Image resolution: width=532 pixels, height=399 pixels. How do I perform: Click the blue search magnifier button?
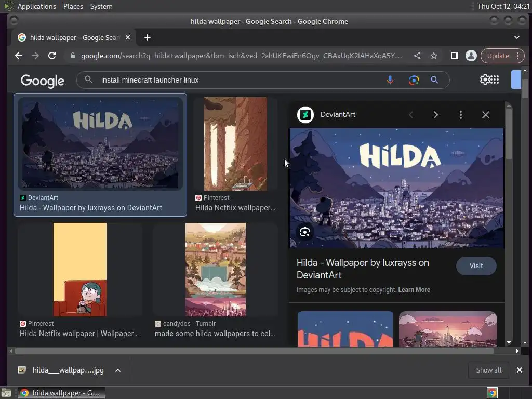[434, 80]
